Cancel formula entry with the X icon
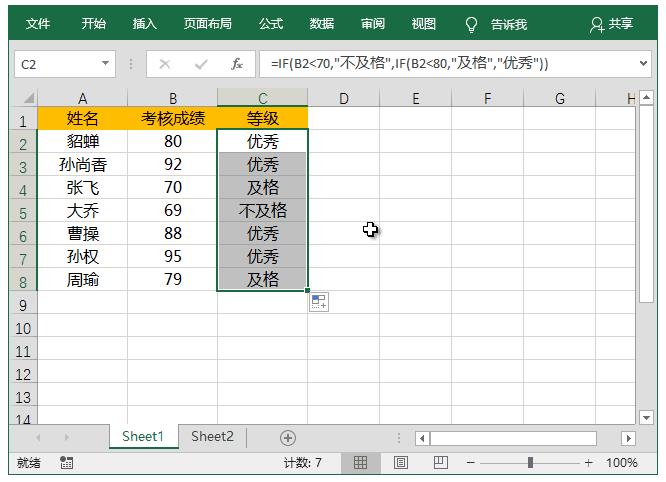The image size is (666, 482). [164, 64]
